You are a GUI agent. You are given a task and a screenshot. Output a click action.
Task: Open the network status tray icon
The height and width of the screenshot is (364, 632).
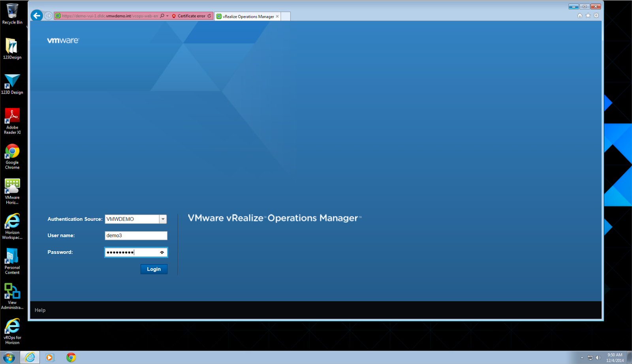point(590,358)
